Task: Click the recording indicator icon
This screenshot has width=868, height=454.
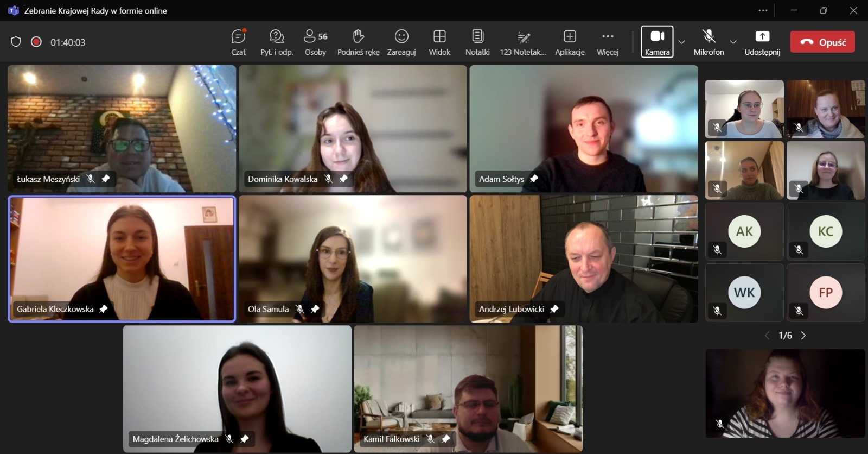Action: point(36,42)
